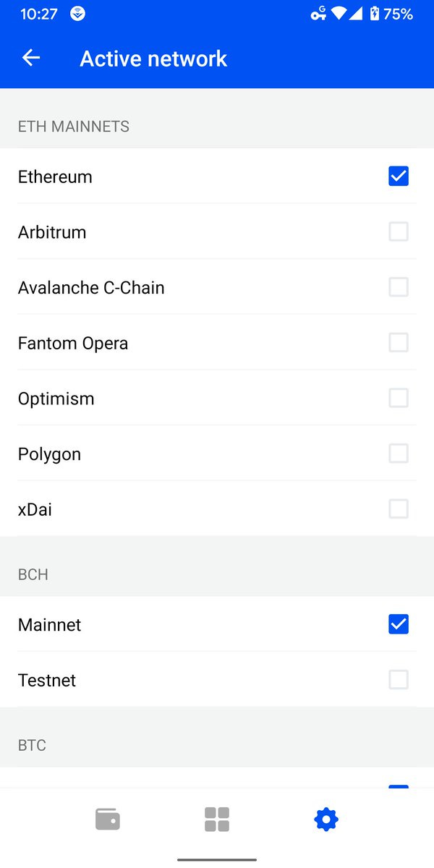The width and height of the screenshot is (434, 868).
Task: Tap the partially visible BTC checkbox
Action: [x=399, y=786]
